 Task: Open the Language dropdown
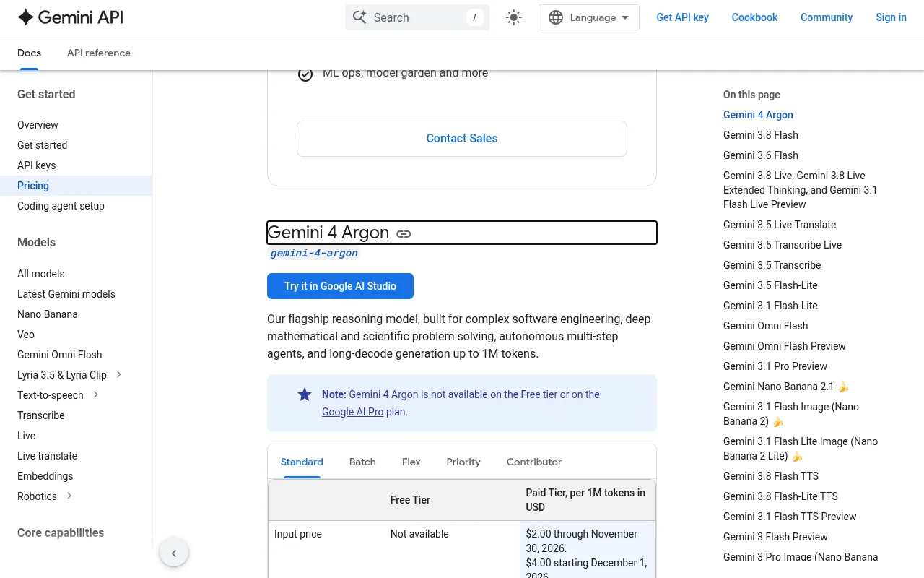click(x=589, y=17)
